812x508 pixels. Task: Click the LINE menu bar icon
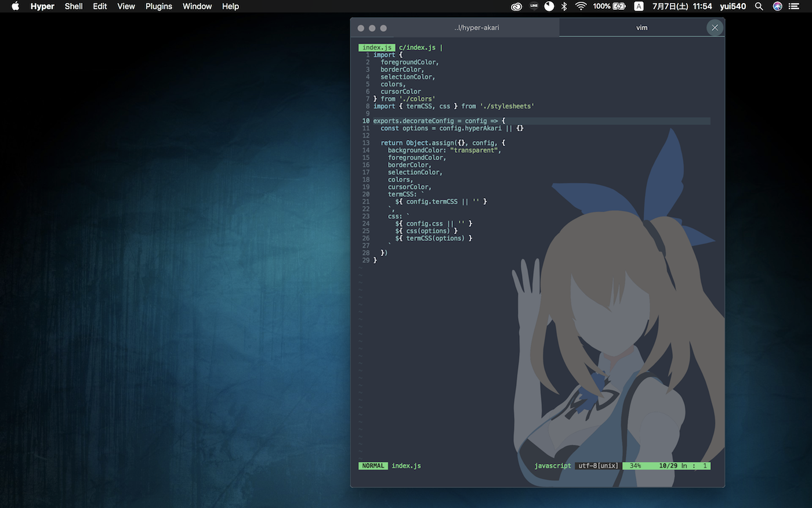pyautogui.click(x=534, y=6)
